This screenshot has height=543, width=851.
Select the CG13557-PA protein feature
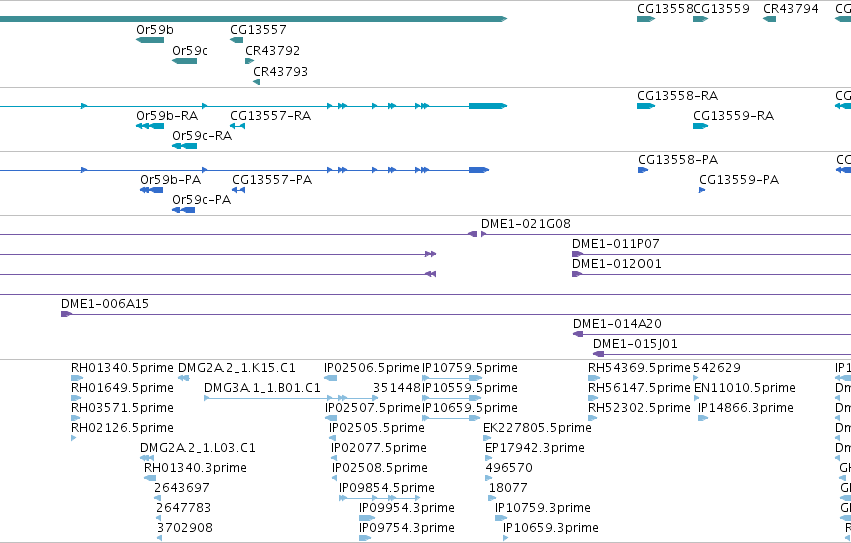tap(238, 190)
